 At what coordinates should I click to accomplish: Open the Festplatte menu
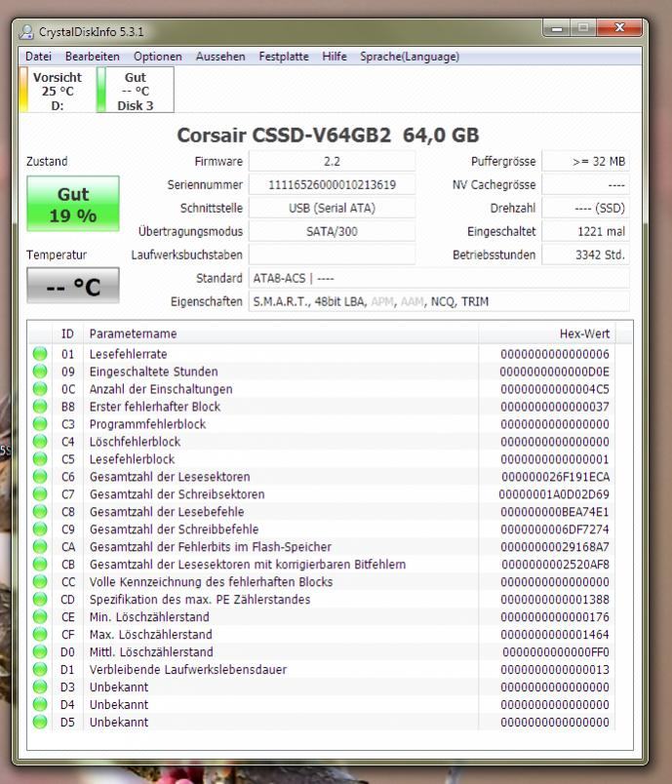(284, 57)
